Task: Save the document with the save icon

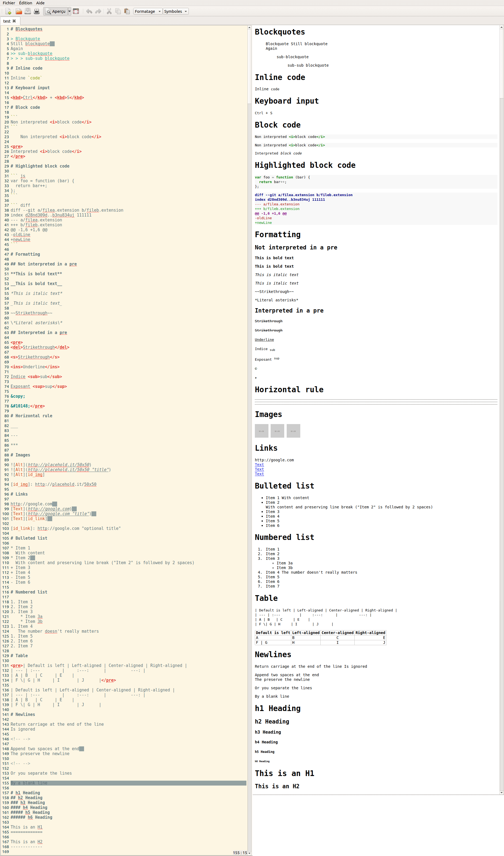Action: point(28,11)
